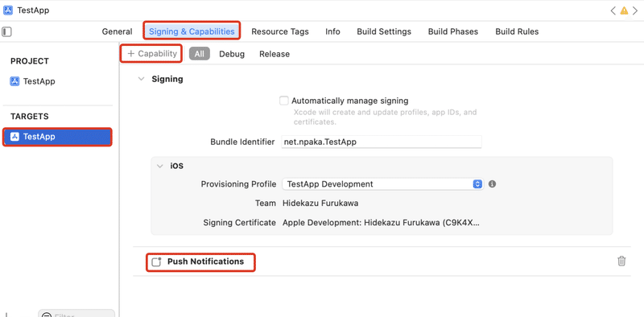Click the yellow warning triangle icon
The image size is (644, 317).
tap(624, 10)
